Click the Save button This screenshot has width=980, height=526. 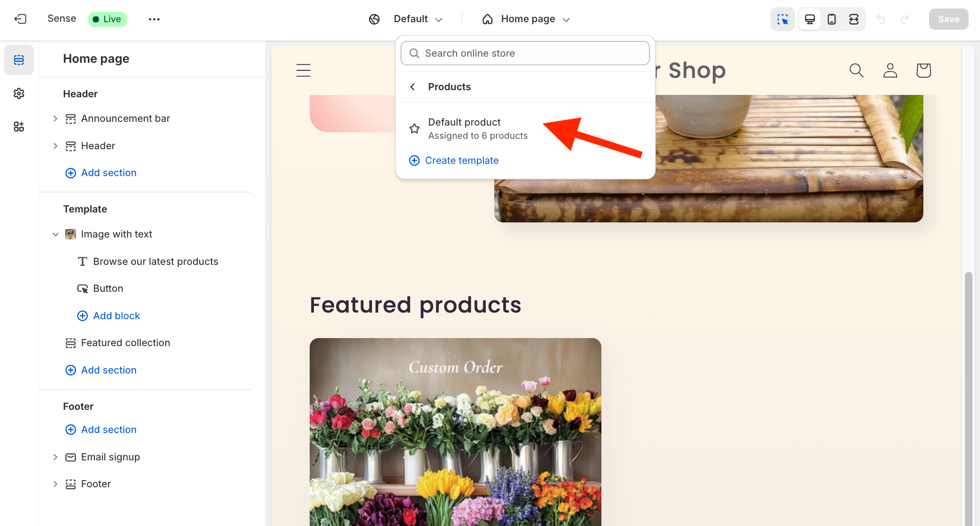[x=947, y=19]
